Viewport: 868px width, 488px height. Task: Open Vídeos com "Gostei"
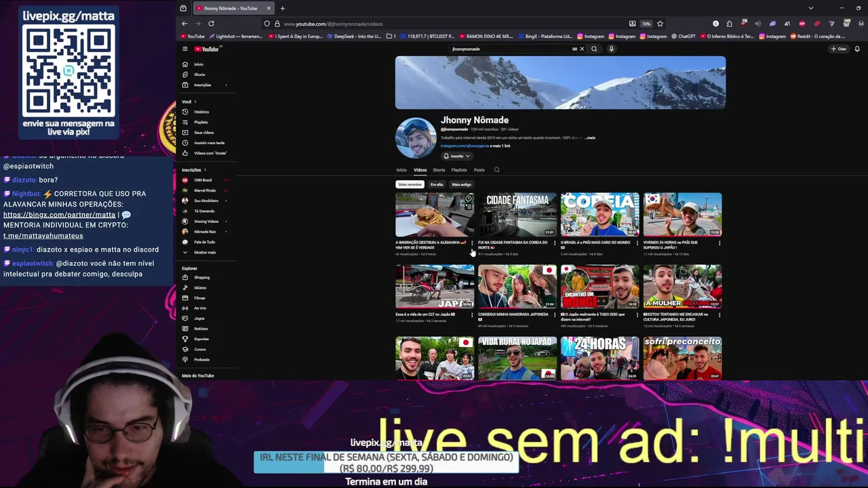[210, 153]
